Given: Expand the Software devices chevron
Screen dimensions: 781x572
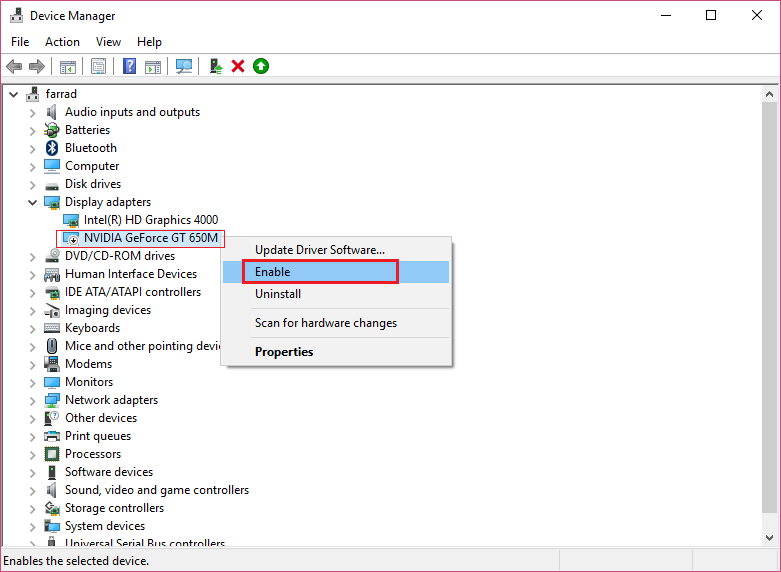Looking at the screenshot, I should tap(33, 473).
